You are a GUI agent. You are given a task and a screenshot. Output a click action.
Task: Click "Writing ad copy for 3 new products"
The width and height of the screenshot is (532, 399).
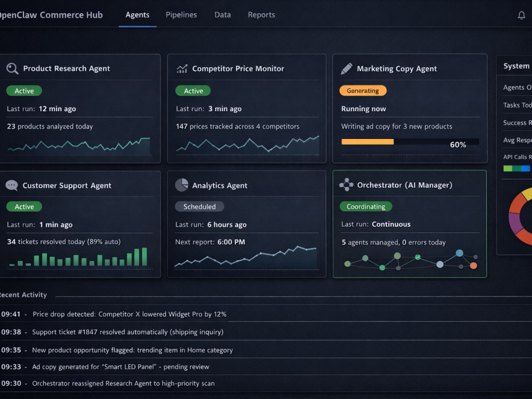(397, 126)
